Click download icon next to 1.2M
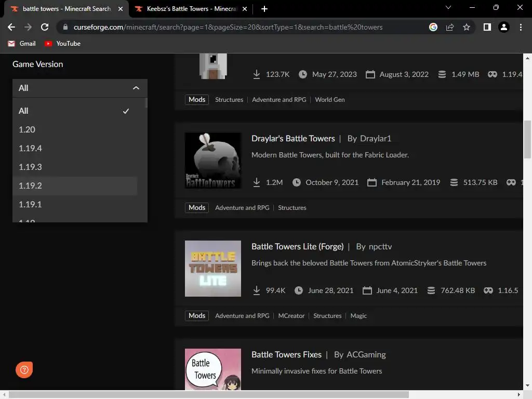 (x=257, y=182)
